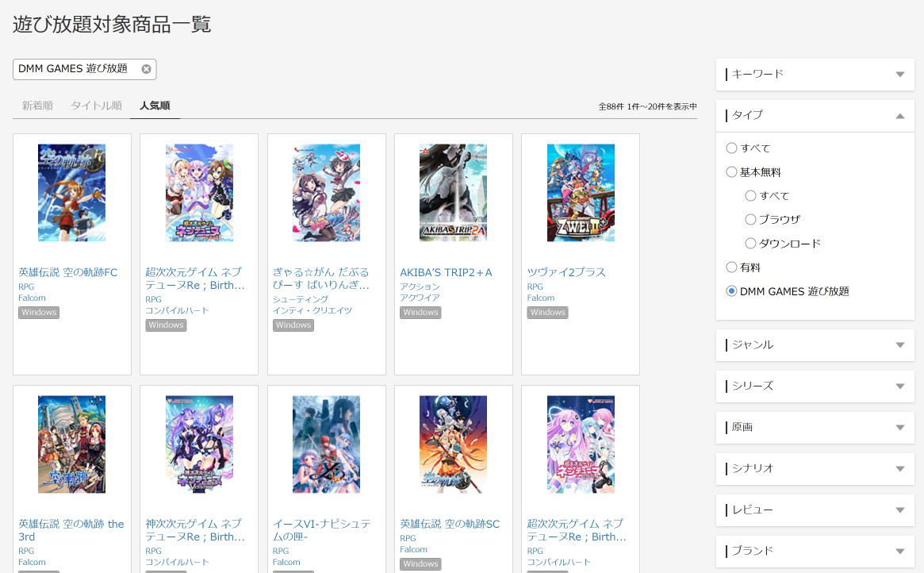
Task: Expand the キーワード filter panel
Action: tap(815, 75)
